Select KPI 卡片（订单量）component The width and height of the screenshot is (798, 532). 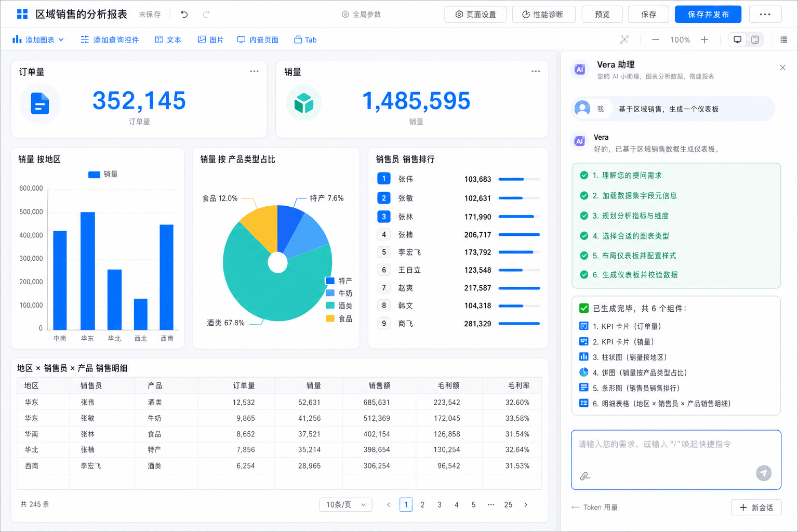[x=621, y=326]
